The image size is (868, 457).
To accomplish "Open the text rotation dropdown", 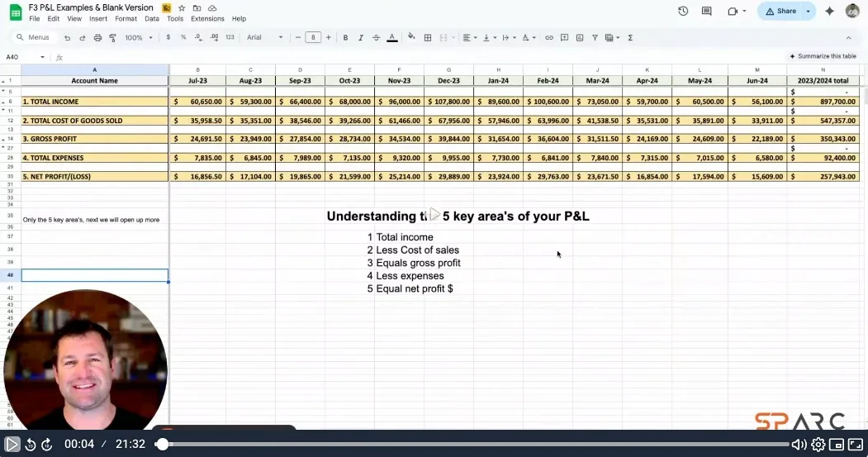I will (529, 38).
